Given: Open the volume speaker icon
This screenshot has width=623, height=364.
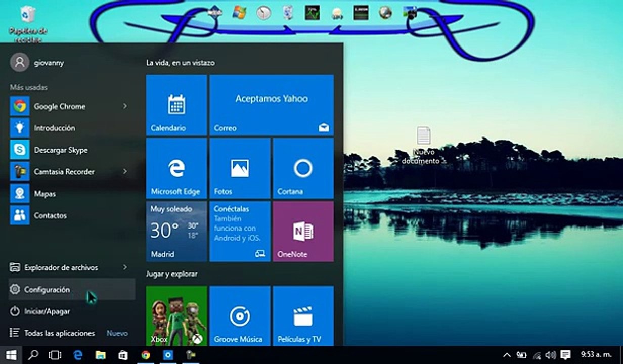Looking at the screenshot, I should (550, 355).
